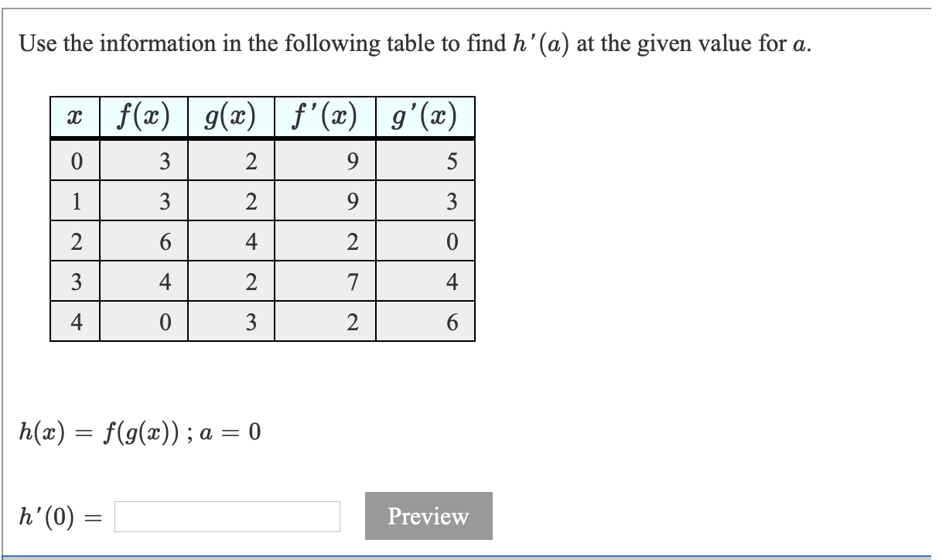Screen dimensions: 939x560
Task: Select the h(x) = f(g(x)) equation text
Action: (x=101, y=433)
